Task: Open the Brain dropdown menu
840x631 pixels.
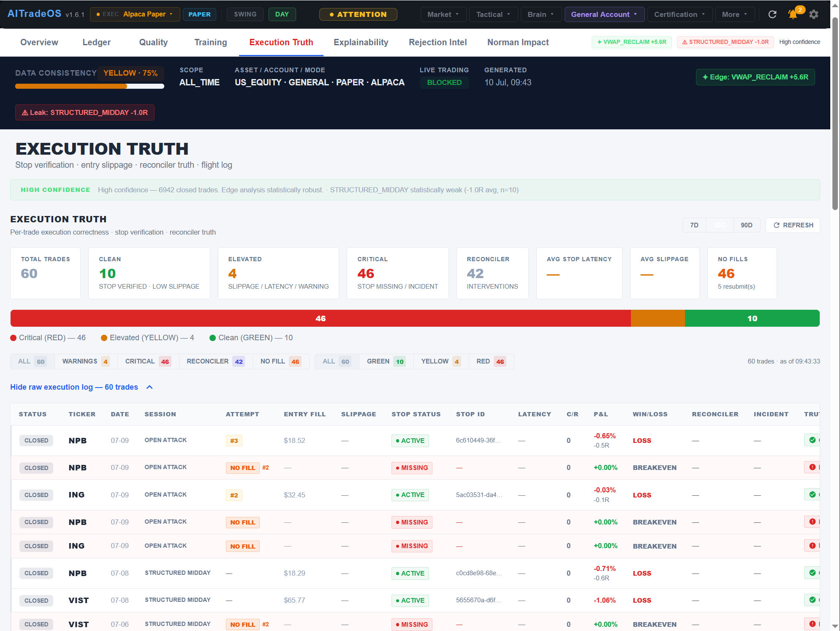Action: [541, 14]
